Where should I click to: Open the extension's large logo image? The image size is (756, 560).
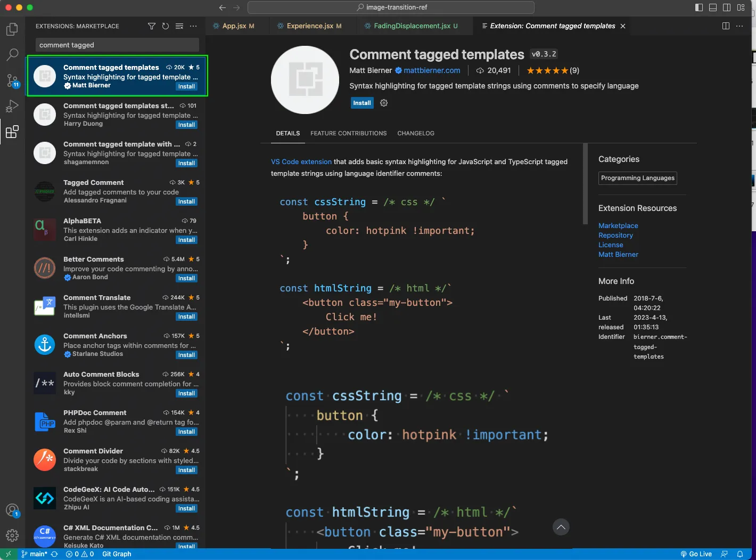click(x=305, y=80)
